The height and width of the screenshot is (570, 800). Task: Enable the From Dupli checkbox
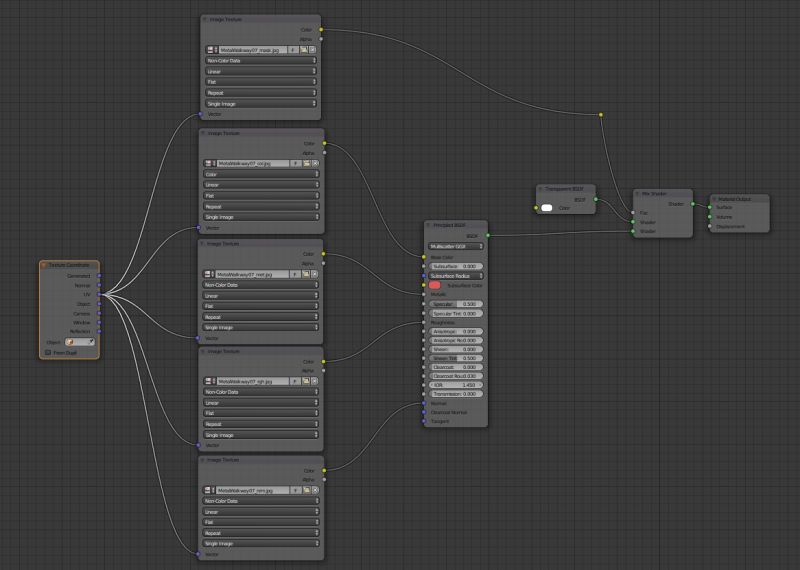coord(48,353)
